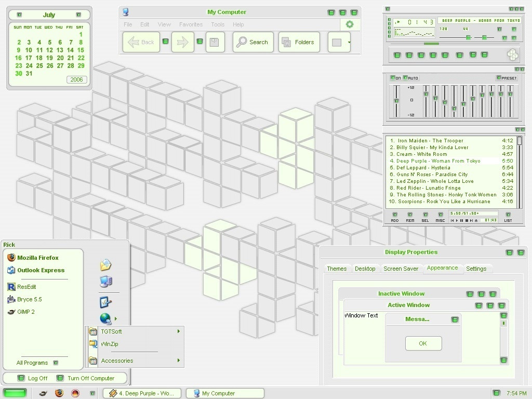The image size is (532, 399).
Task: Click the cube logo in the Winamp player
Action: point(512,55)
